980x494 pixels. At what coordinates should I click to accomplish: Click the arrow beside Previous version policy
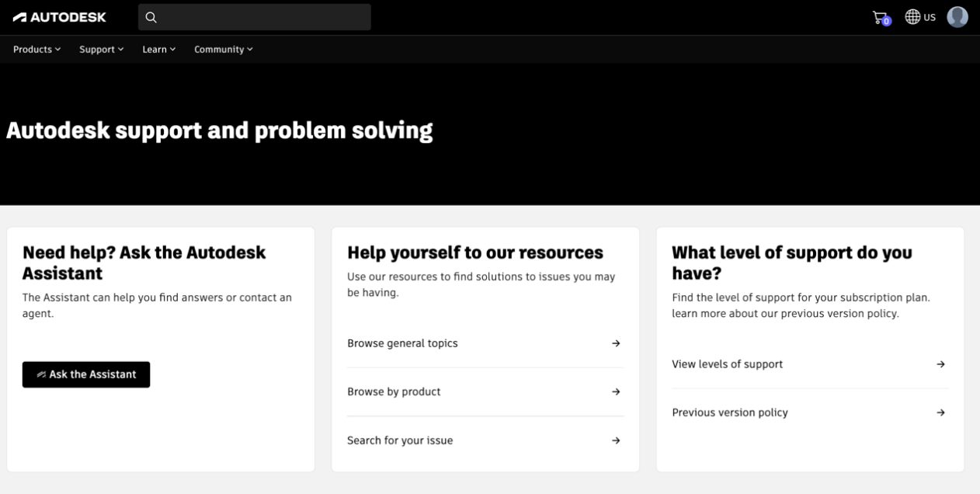point(940,412)
